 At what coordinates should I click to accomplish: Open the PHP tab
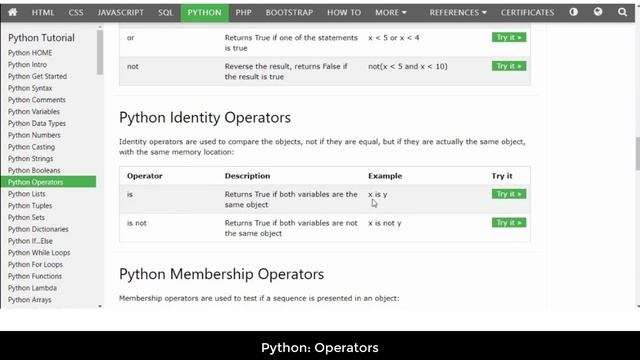(x=243, y=13)
